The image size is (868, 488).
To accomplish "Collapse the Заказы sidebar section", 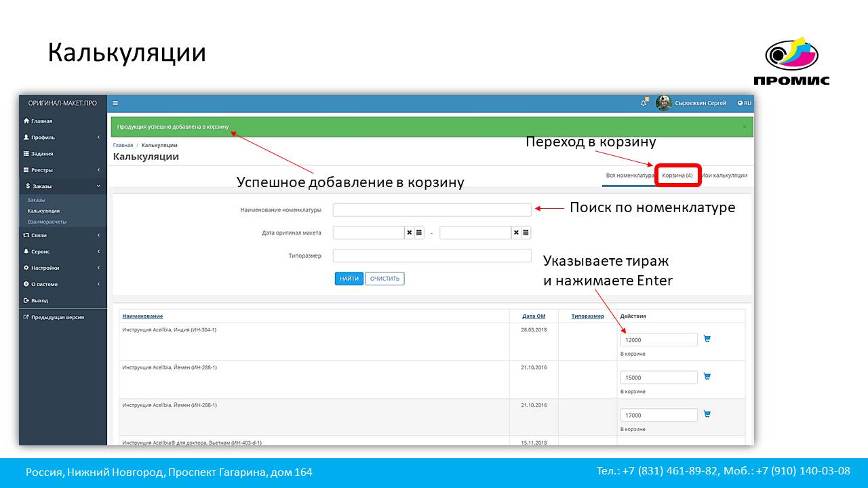I will click(x=62, y=186).
